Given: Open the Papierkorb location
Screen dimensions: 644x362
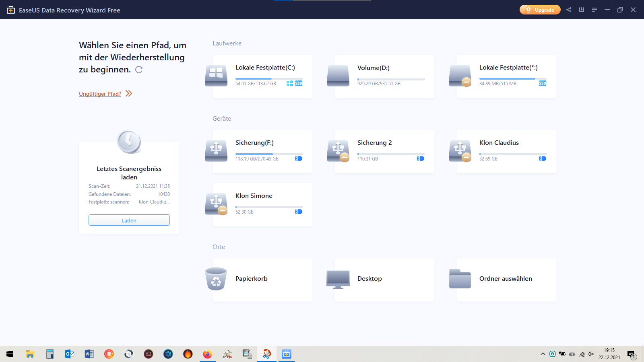Looking at the screenshot, I should click(x=262, y=280).
